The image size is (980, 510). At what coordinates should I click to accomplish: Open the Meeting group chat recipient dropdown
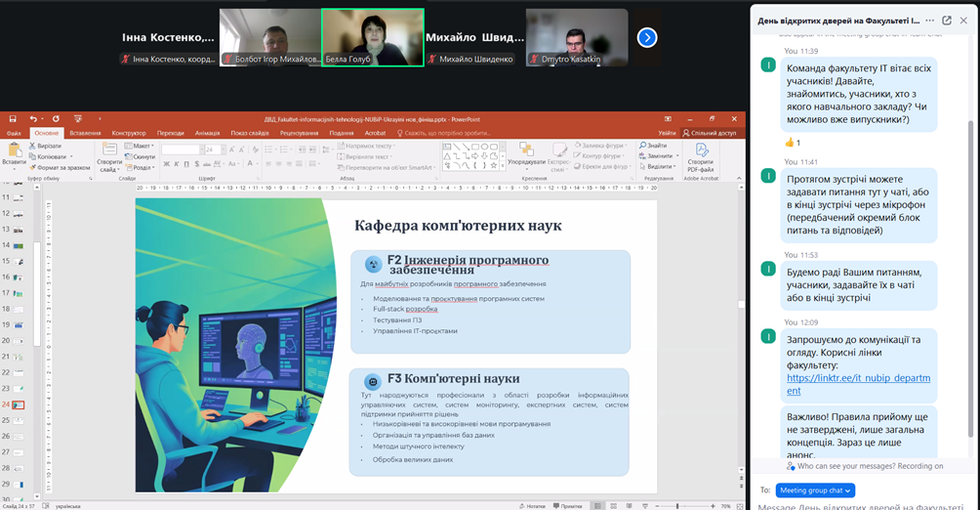click(815, 489)
